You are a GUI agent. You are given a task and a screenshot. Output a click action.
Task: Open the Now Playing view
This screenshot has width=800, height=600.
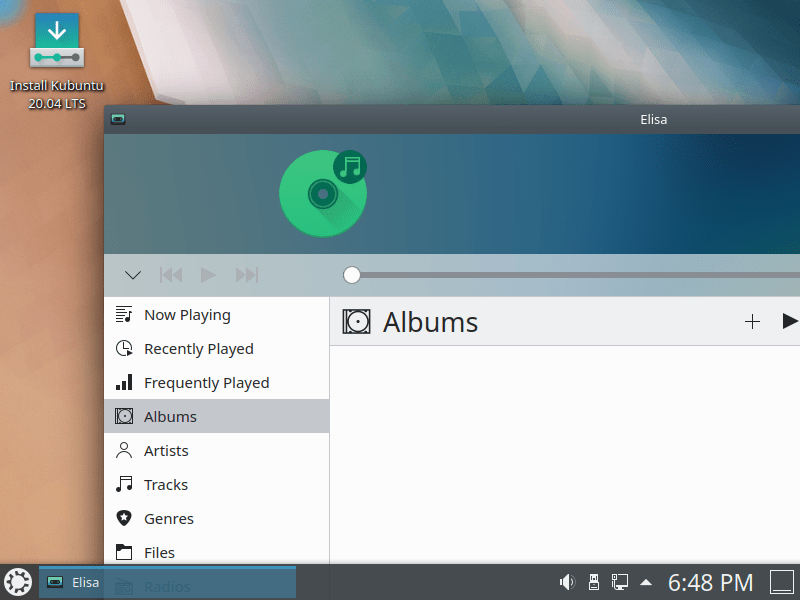[x=216, y=315]
